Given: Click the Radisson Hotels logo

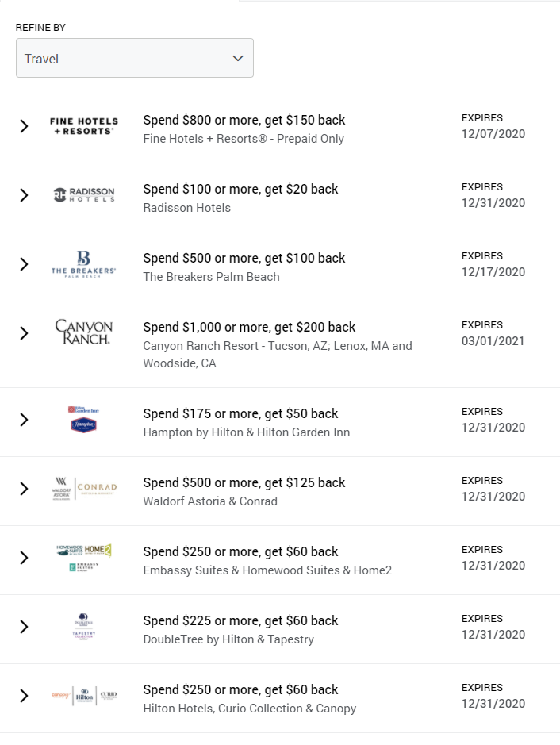Looking at the screenshot, I should 83,195.
